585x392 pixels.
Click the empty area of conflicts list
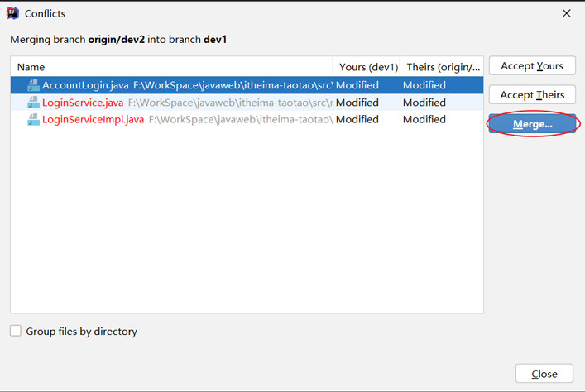pos(247,223)
